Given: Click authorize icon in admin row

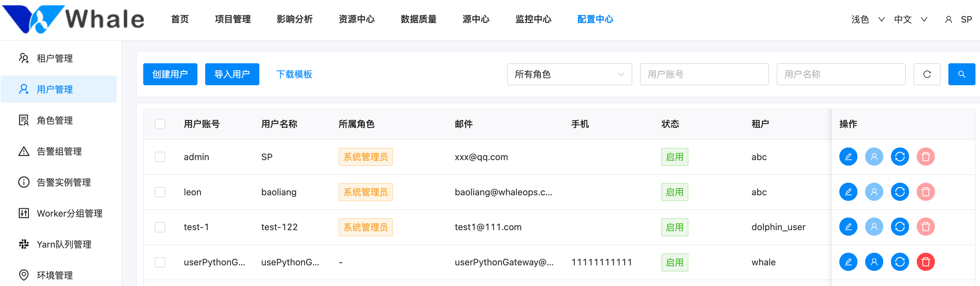Looking at the screenshot, I should [x=874, y=157].
